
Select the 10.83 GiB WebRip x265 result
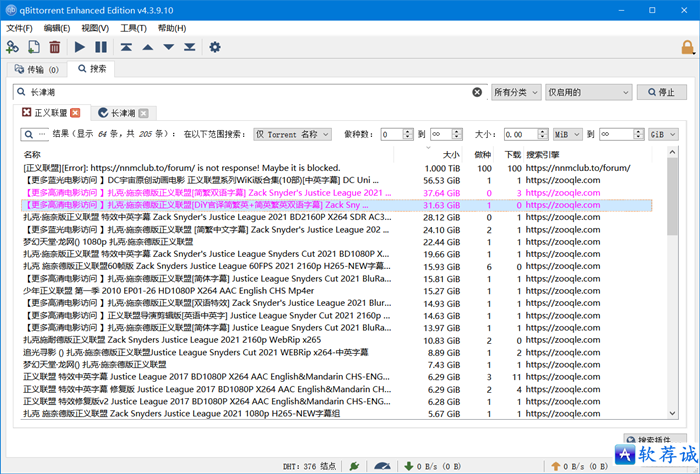(x=337, y=340)
